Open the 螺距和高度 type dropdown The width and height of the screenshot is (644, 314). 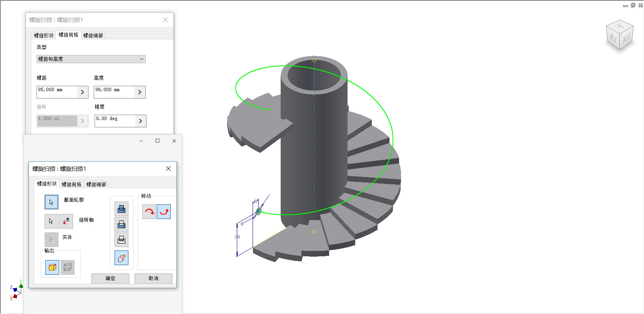[91, 59]
